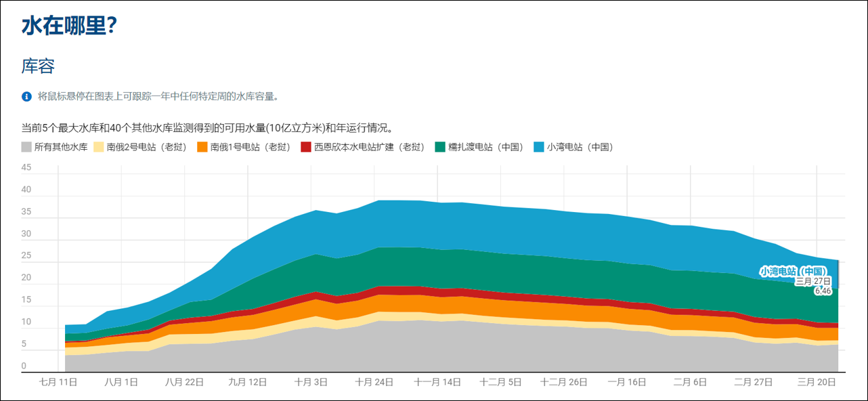Click the 十二月 26日 axis label
This screenshot has width=868, height=401.
(x=563, y=382)
